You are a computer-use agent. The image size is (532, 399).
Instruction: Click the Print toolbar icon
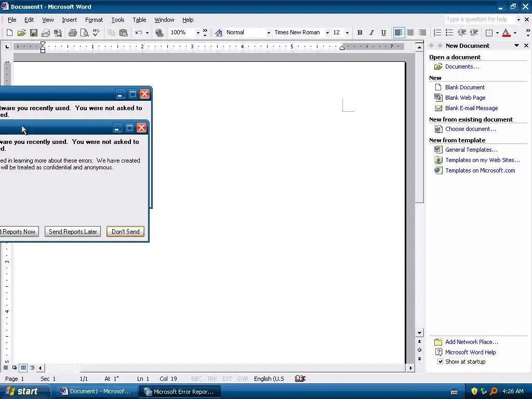click(72, 33)
